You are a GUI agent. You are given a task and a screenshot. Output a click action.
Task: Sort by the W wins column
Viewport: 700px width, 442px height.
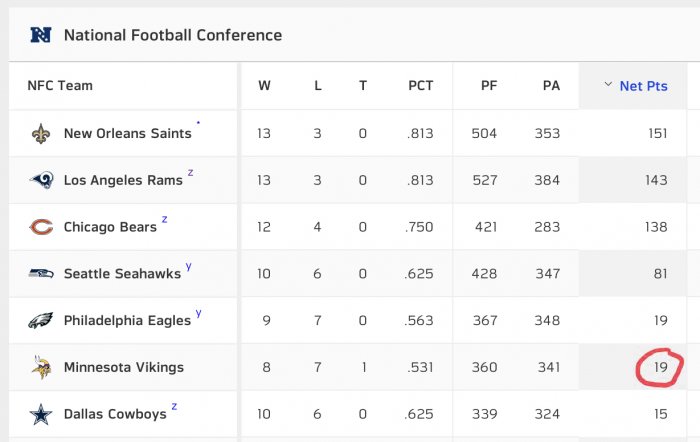[264, 85]
